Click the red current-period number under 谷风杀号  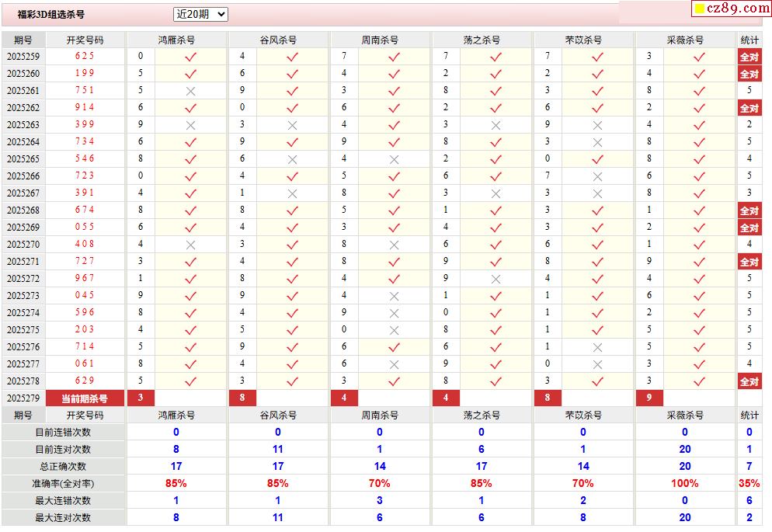(x=242, y=398)
